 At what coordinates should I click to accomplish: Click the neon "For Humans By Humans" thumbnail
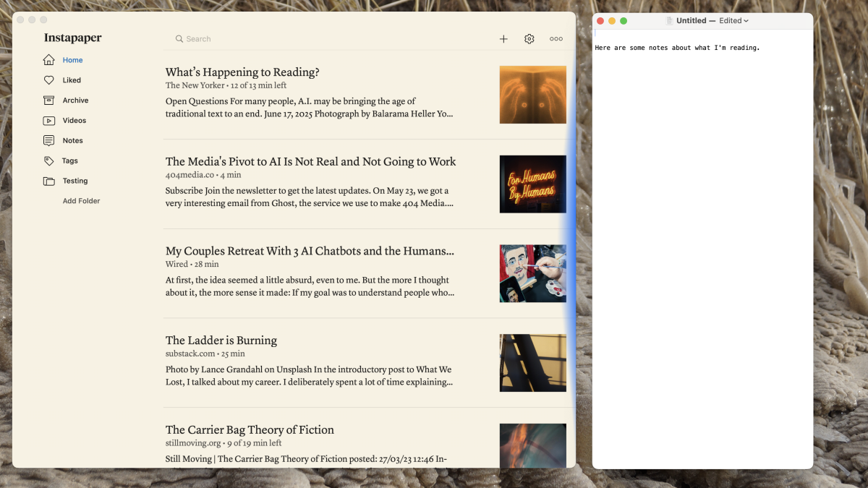[x=532, y=184]
